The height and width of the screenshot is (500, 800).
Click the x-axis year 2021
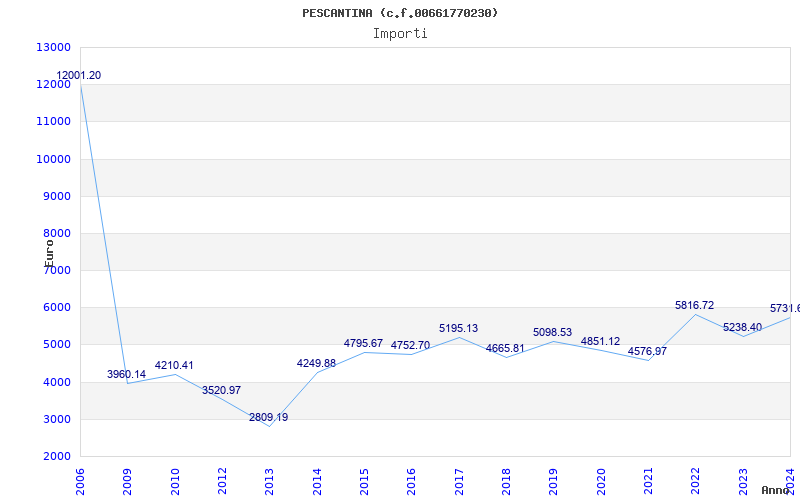point(648,481)
